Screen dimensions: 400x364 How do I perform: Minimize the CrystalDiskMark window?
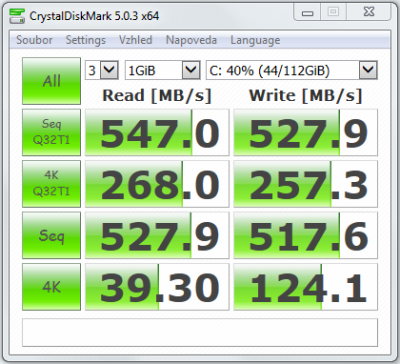coord(307,13)
